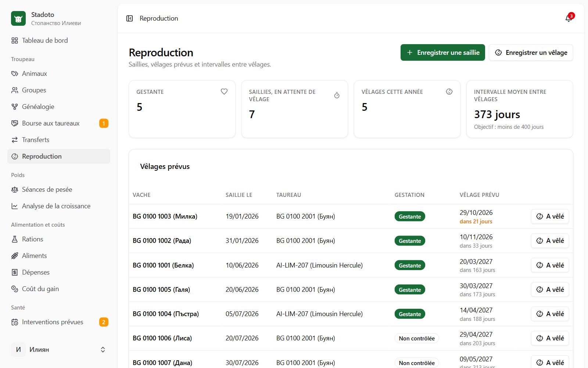Click Non contrôlée badge in Лиса row
This screenshot has width=588, height=368.
click(x=417, y=338)
